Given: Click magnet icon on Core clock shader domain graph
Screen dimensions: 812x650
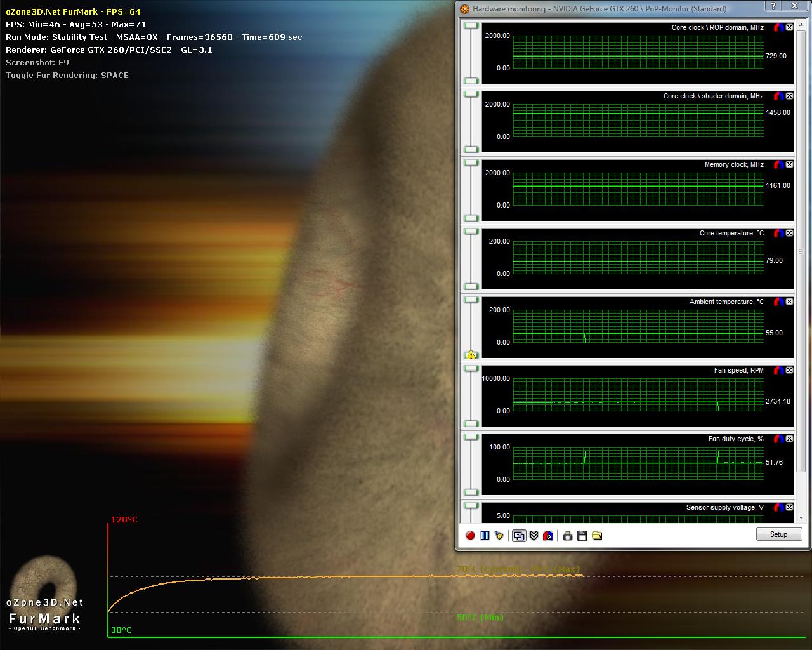Looking at the screenshot, I should (x=778, y=96).
